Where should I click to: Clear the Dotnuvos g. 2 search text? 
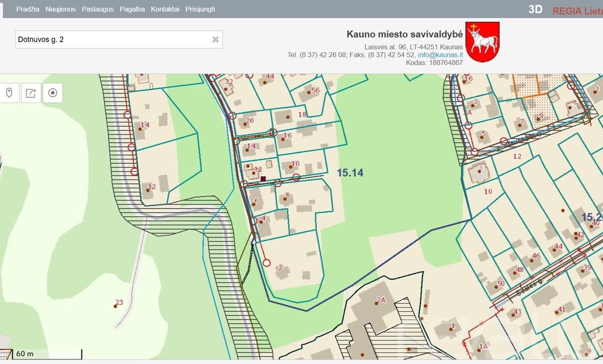[x=216, y=39]
